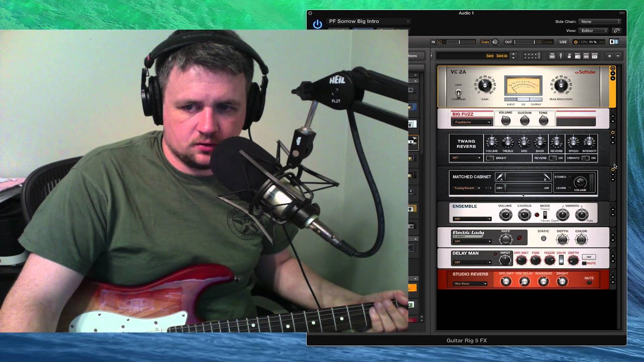Power off the VC 2A module

pos(613,68)
